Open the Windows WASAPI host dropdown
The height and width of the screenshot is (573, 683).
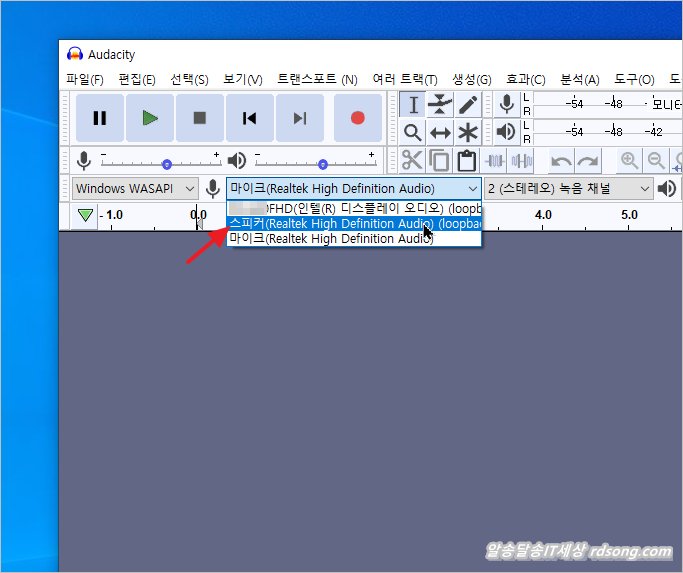tap(135, 189)
